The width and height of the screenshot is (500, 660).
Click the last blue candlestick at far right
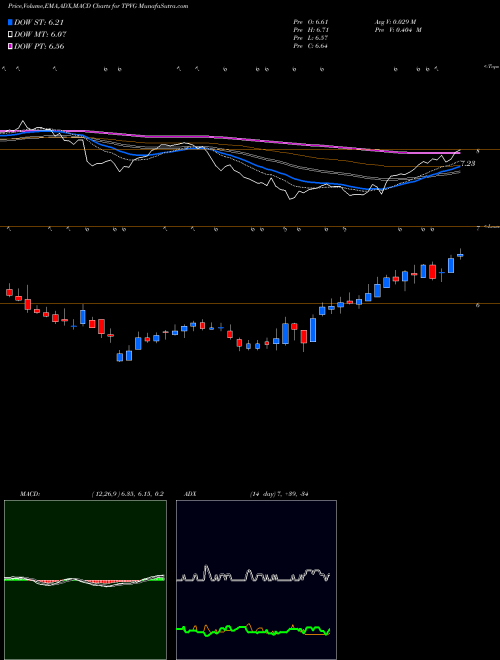pyautogui.click(x=460, y=255)
